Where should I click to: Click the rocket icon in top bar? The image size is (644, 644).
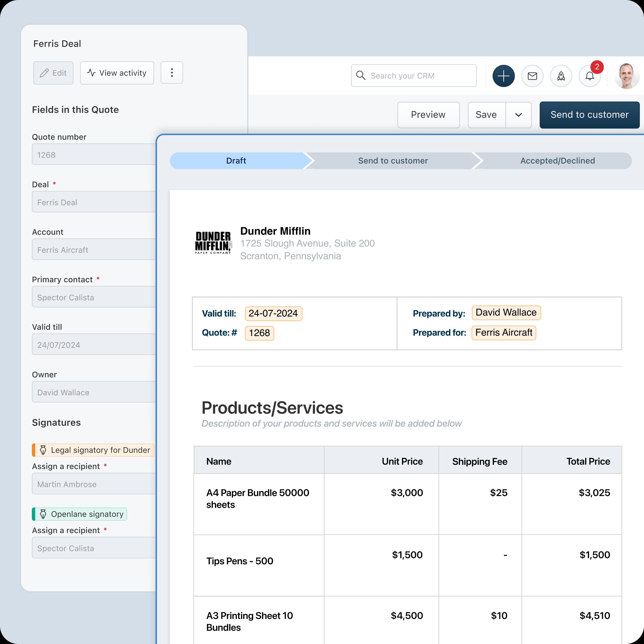tap(561, 76)
